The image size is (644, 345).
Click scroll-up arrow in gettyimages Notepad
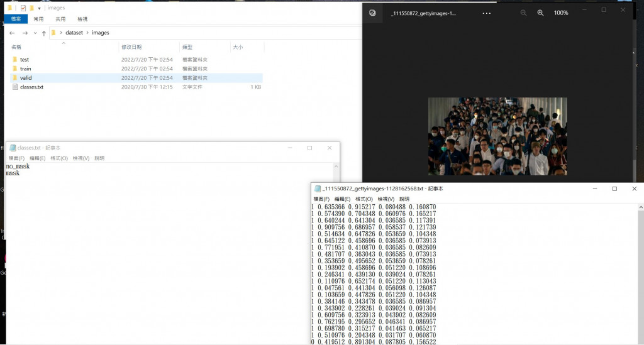coord(641,207)
